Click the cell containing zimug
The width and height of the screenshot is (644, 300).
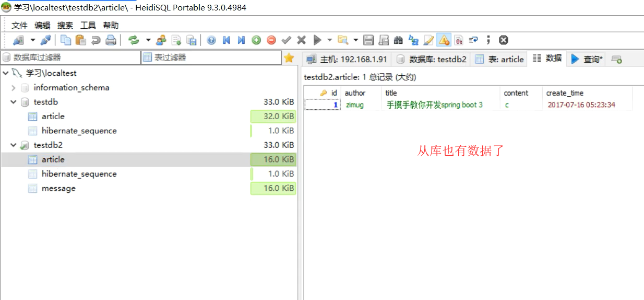coord(362,105)
